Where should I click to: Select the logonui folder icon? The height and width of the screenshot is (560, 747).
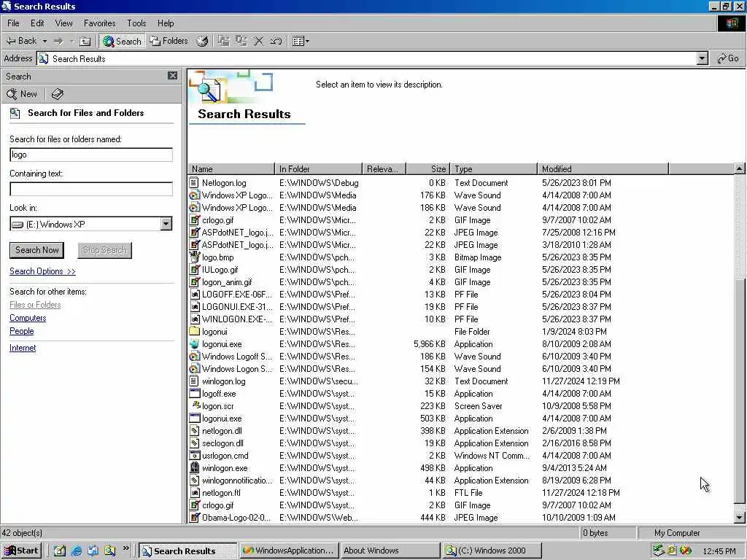pos(194,332)
